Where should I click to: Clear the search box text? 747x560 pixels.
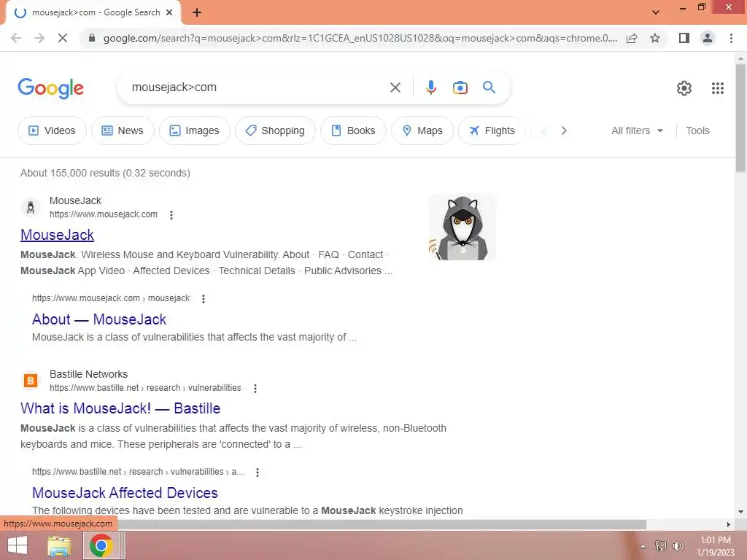(x=395, y=87)
